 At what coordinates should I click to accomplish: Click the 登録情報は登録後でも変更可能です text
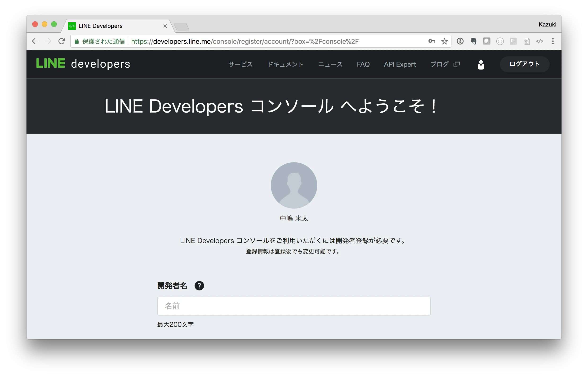293,251
